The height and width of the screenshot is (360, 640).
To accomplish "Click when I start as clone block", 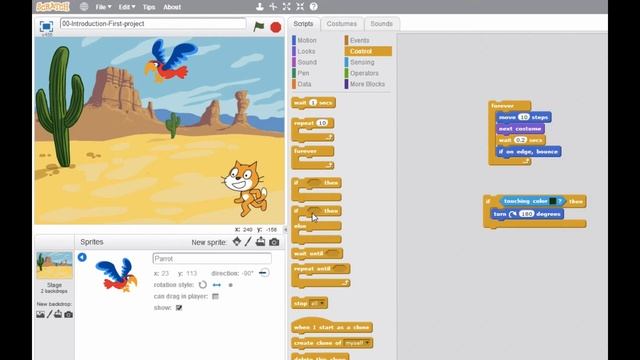I will click(332, 326).
